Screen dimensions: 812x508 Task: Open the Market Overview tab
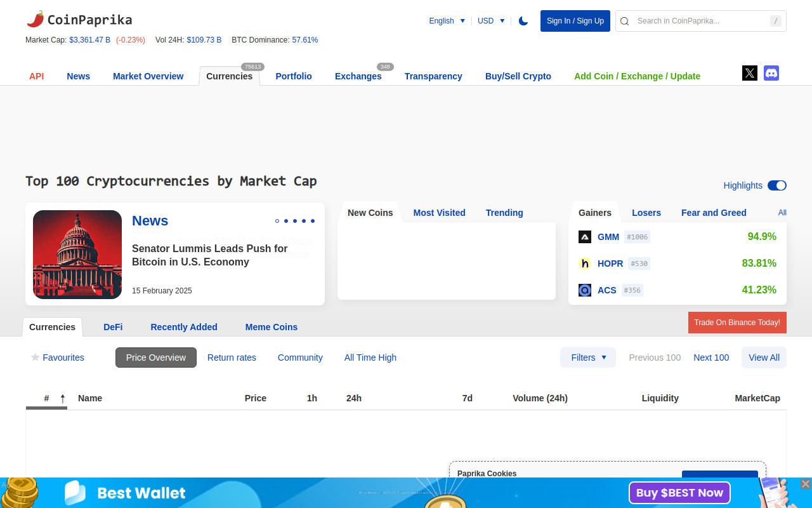[x=148, y=76]
